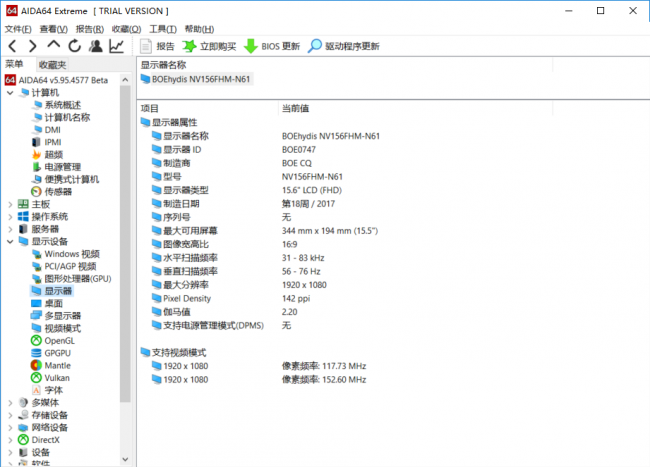
Task: Open the 工具(T) menu
Action: coord(159,29)
